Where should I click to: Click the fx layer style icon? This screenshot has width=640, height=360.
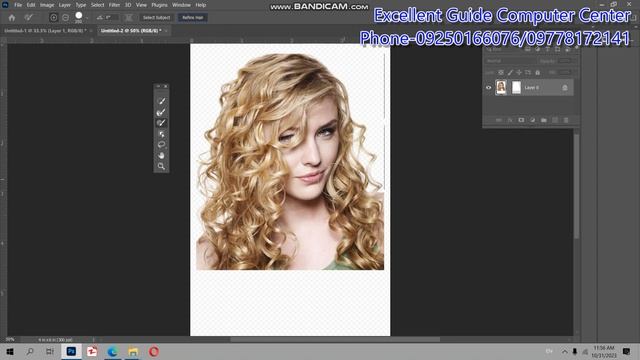(510, 120)
